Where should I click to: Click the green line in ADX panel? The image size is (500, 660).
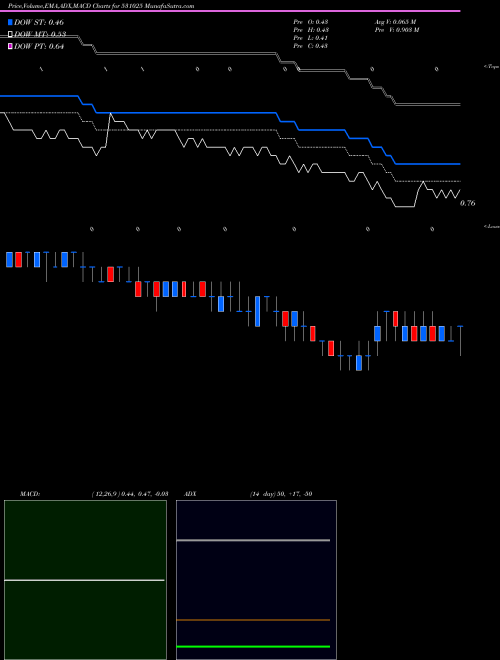point(253,647)
